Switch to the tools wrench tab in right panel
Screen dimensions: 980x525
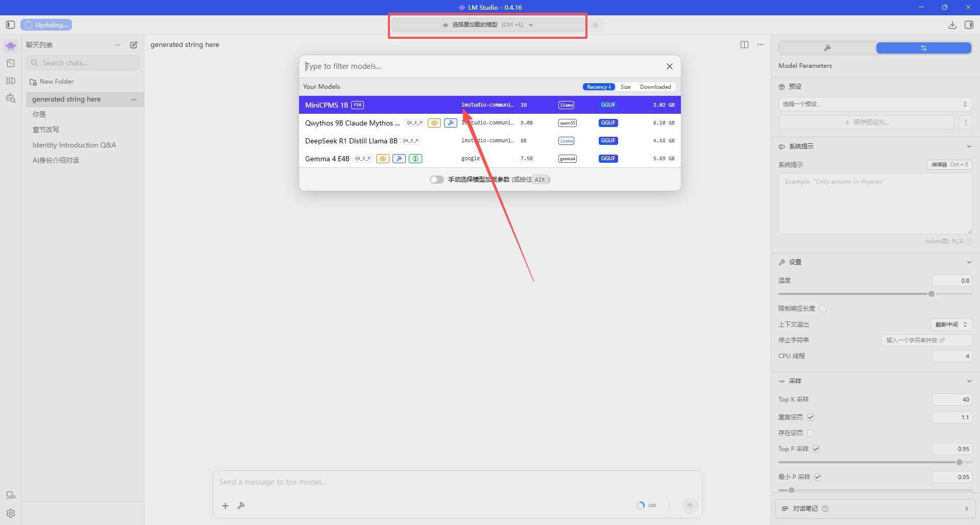pyautogui.click(x=827, y=48)
